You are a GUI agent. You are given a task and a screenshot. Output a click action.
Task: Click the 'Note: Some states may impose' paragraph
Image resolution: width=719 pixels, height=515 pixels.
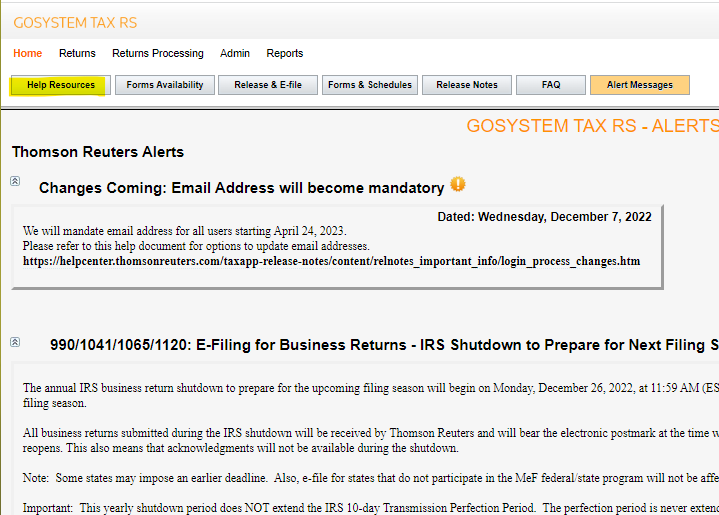371,478
